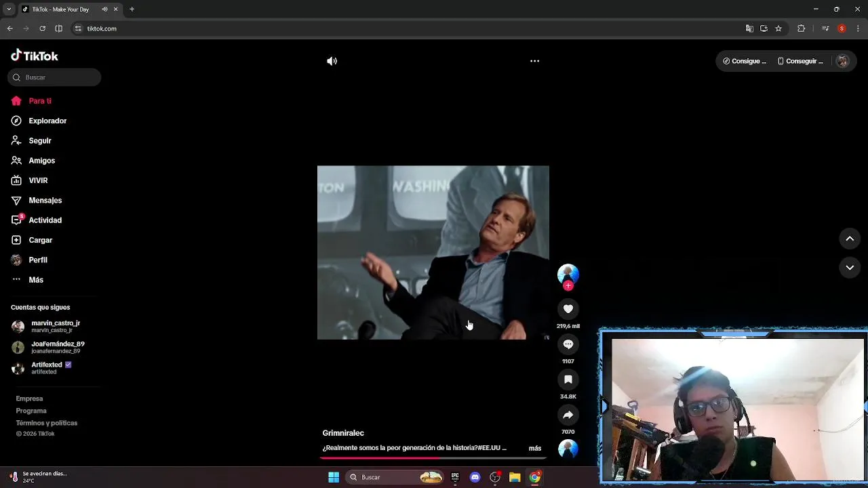Screen dimensions: 868x488
Task: Save video with the bookmark icon
Action: coord(568,380)
